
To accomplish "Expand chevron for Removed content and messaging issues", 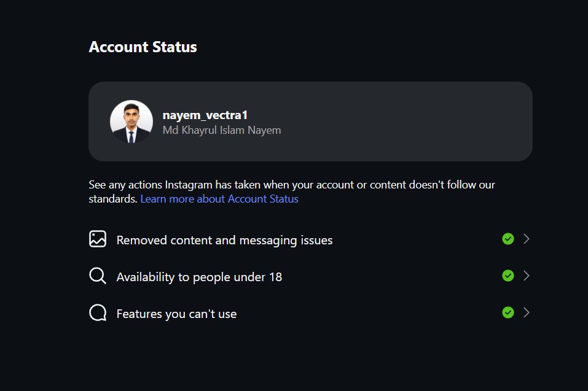I will (x=527, y=239).
